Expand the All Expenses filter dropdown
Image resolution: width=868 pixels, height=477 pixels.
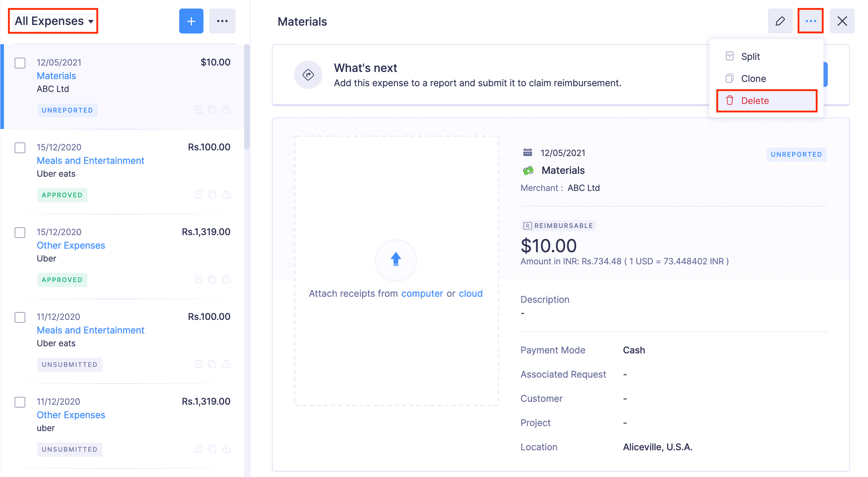[x=53, y=21]
